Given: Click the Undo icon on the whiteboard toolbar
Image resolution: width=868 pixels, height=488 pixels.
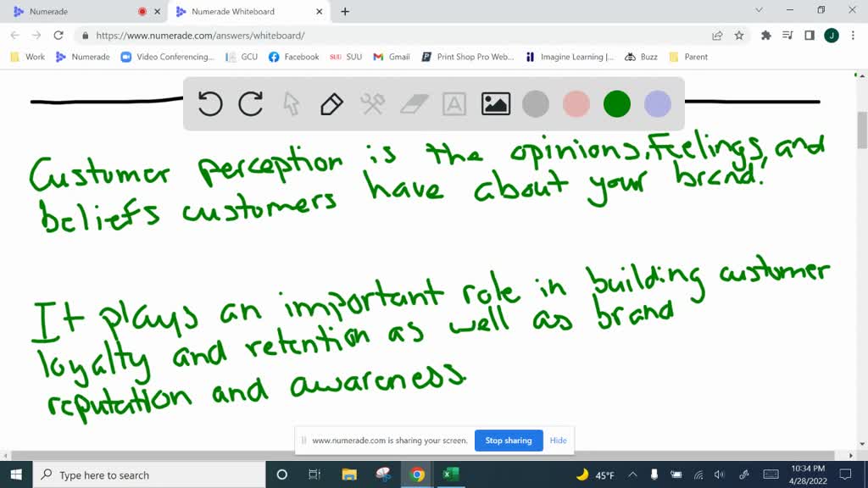Looking at the screenshot, I should tap(209, 103).
